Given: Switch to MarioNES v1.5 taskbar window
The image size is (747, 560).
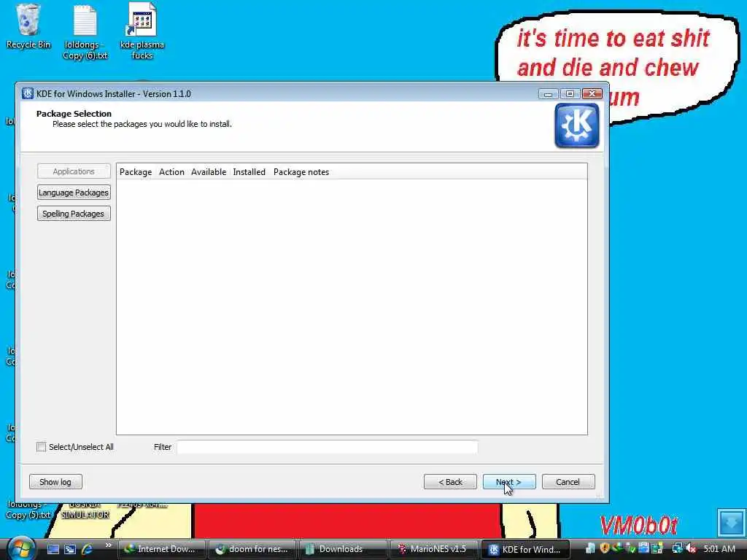Looking at the screenshot, I should coord(433,549).
